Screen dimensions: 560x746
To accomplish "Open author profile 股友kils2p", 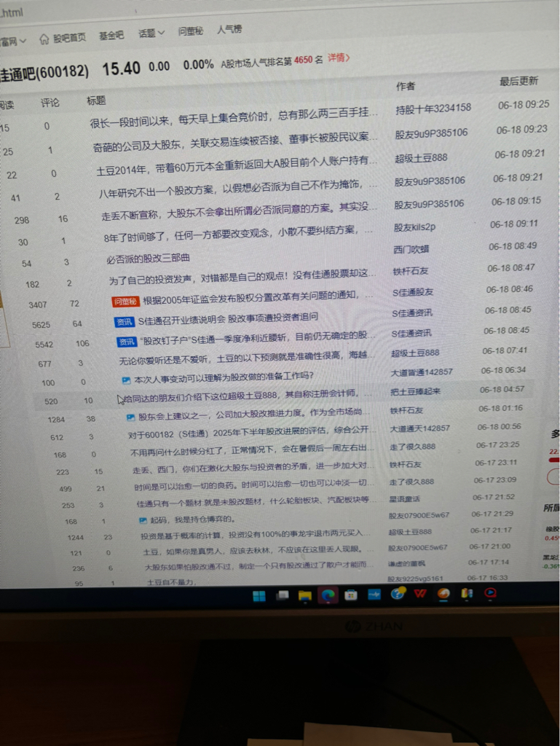I will pyautogui.click(x=414, y=227).
